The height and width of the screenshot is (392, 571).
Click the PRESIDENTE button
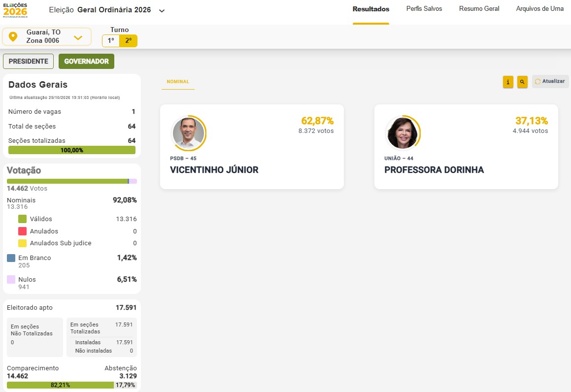(29, 61)
